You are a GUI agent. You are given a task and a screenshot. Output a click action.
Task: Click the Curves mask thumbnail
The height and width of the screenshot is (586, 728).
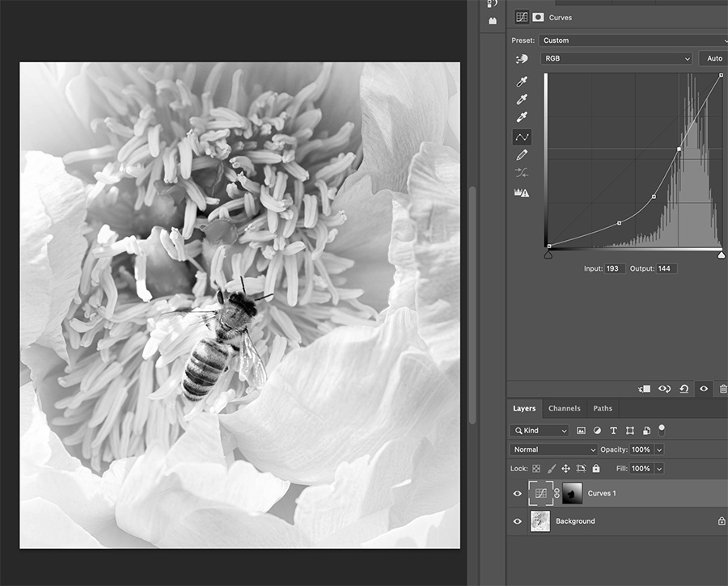(x=572, y=493)
